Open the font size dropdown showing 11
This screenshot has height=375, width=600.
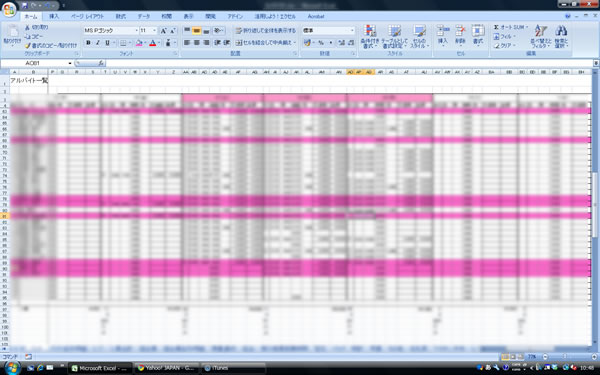coord(155,31)
